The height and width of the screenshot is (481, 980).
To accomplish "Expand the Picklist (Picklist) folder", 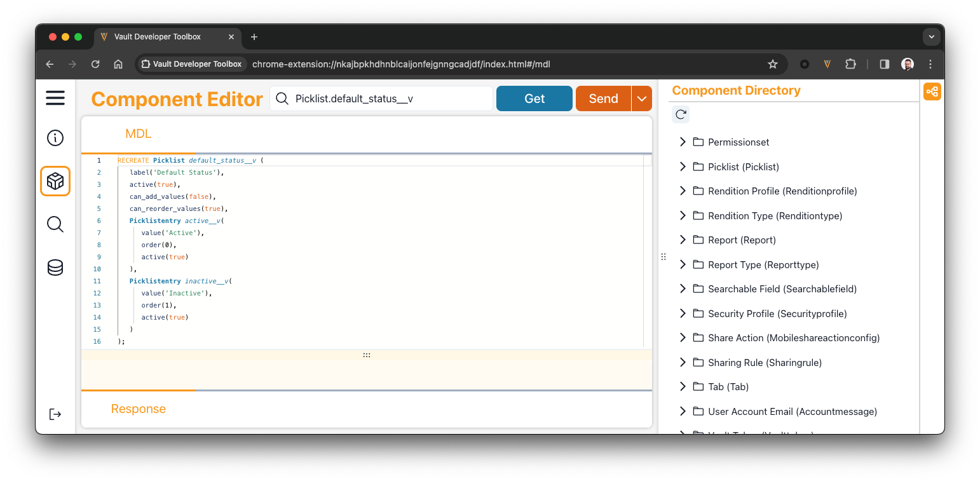I will click(x=683, y=166).
